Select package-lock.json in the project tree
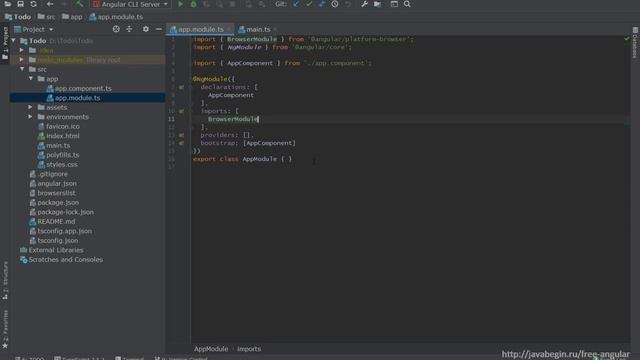640x360 pixels. (x=65, y=212)
